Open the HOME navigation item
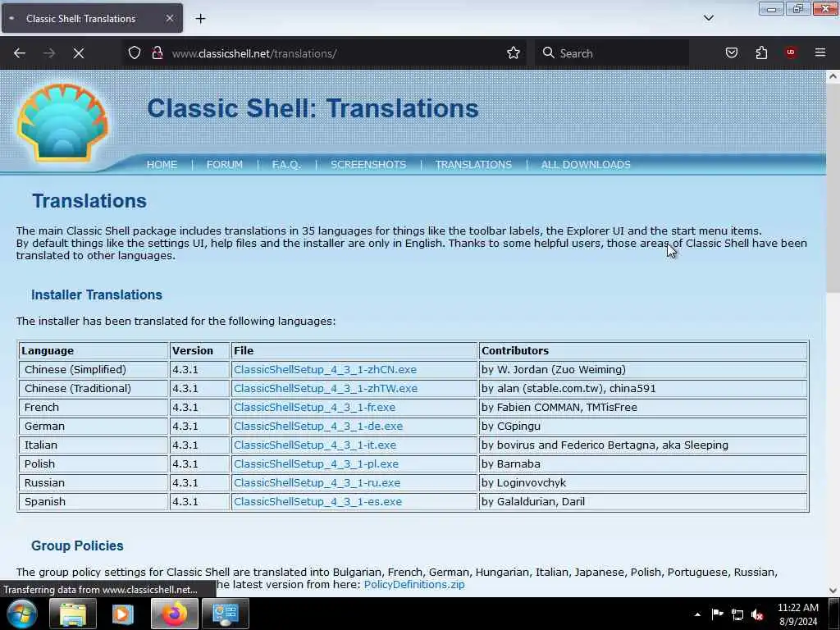The height and width of the screenshot is (630, 840). 162,164
